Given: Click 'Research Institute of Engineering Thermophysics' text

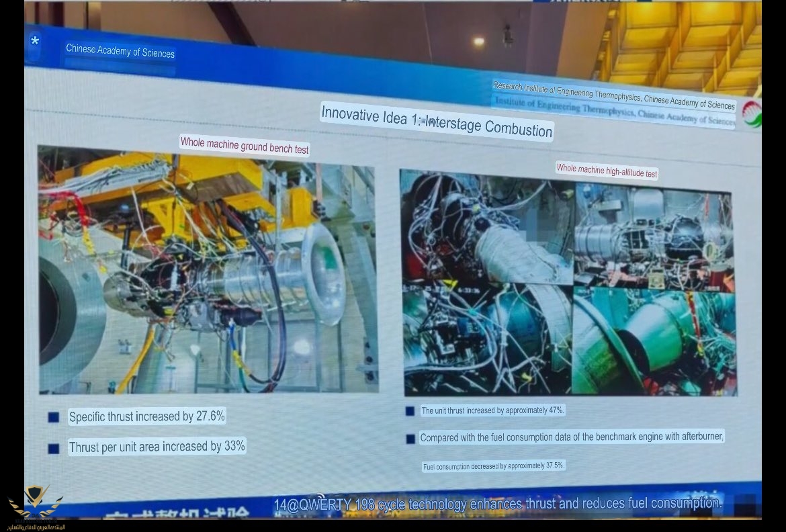Looking at the screenshot, I should pos(614,95).
